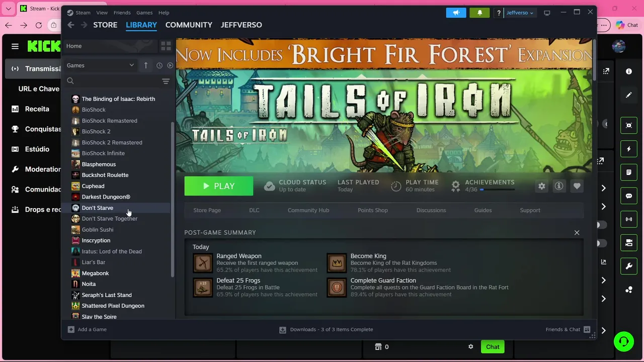Click Add a Game button
This screenshot has height=362, width=644.
(87, 329)
